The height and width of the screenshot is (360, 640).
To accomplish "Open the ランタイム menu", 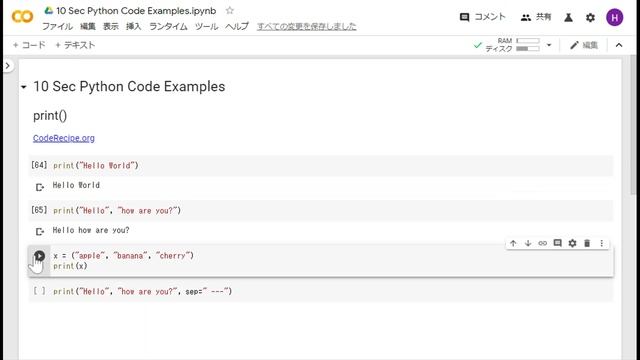I will (x=168, y=27).
